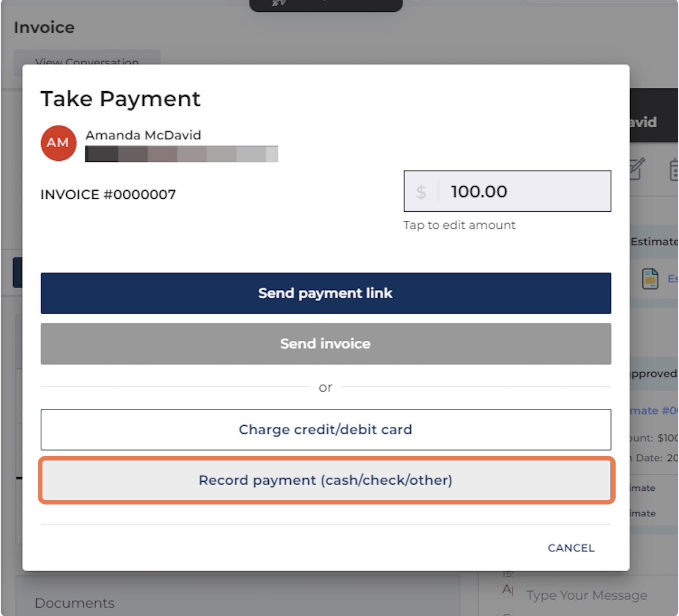Click the dollar sign in amount box
Image resolution: width=679 pixels, height=616 pixels.
(x=421, y=192)
